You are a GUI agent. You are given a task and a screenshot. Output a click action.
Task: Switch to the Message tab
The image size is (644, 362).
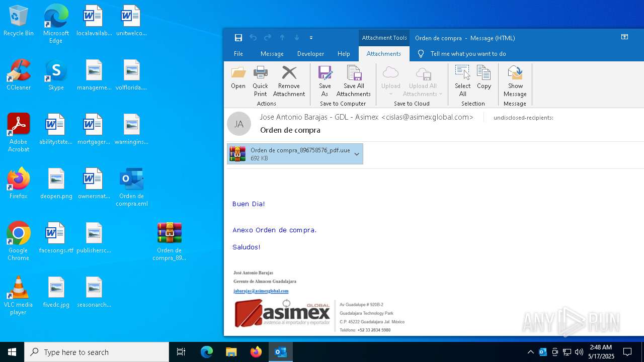tap(272, 54)
